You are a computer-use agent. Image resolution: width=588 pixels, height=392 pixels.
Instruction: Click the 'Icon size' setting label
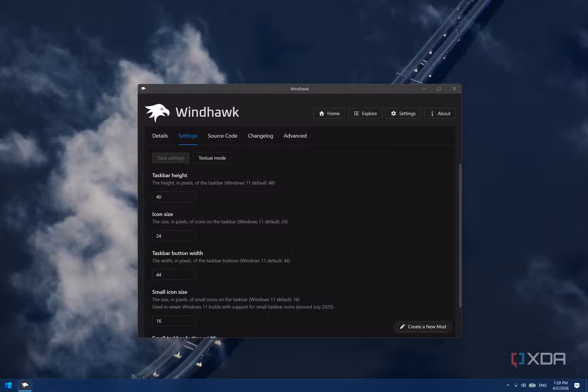coord(163,214)
